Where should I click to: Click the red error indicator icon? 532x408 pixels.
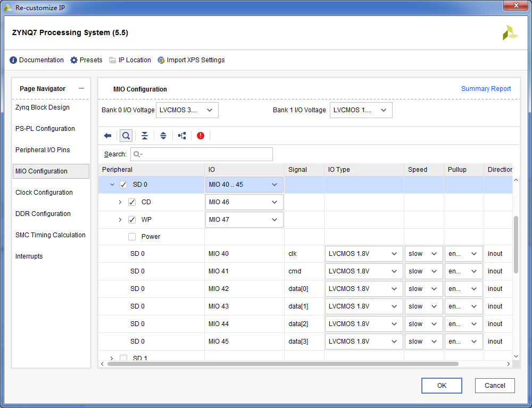click(201, 136)
